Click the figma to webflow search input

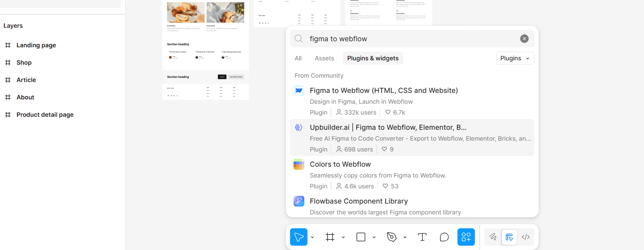(391, 38)
